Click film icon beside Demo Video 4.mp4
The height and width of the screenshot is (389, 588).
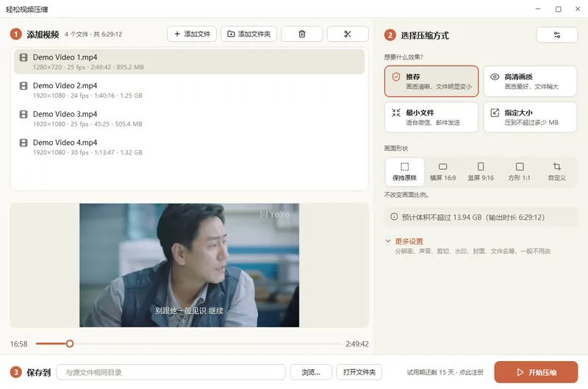coord(24,143)
